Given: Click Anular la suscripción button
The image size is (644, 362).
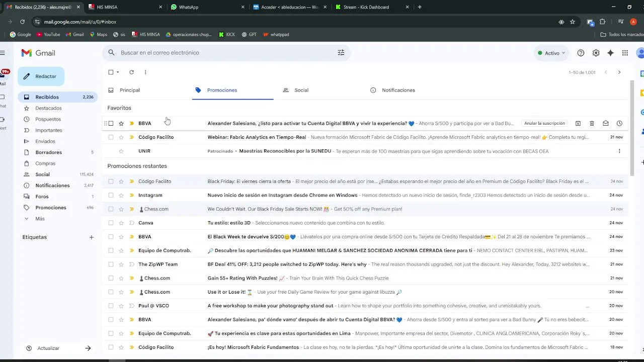Looking at the screenshot, I should [x=544, y=123].
